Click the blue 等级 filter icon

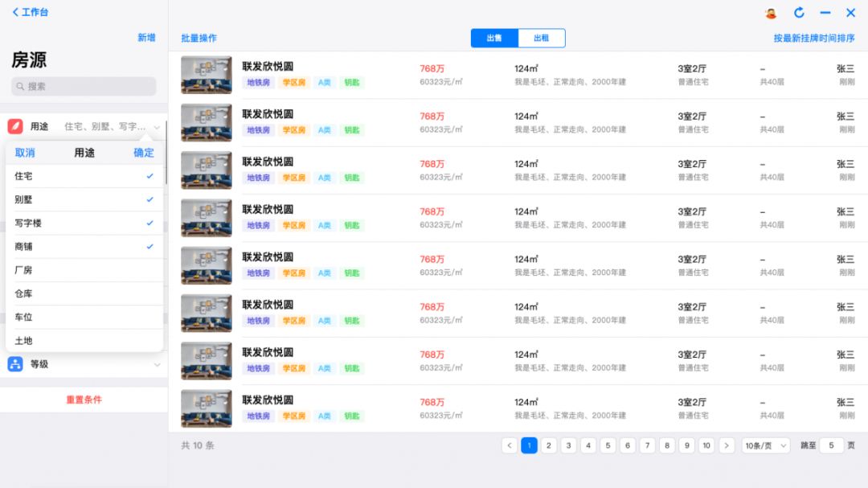coord(15,364)
